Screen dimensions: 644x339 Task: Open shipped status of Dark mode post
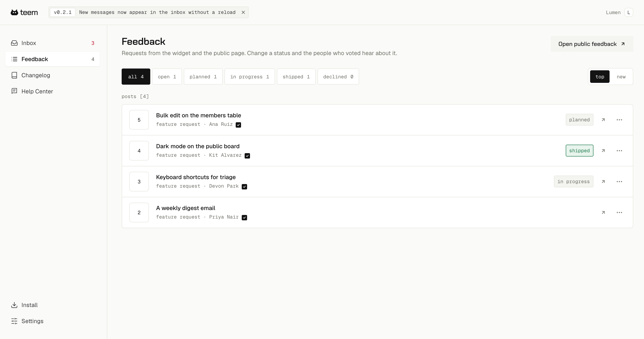pyautogui.click(x=579, y=150)
